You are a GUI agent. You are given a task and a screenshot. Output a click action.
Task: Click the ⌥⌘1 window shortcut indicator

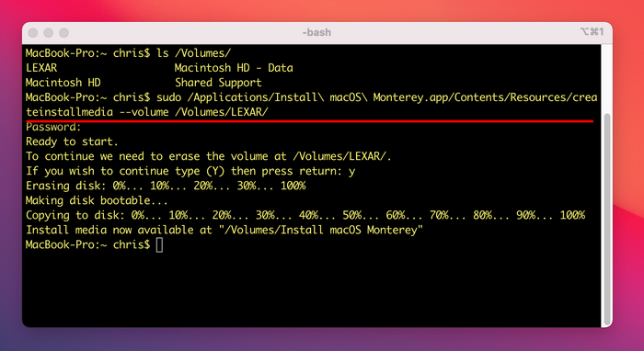pyautogui.click(x=592, y=31)
